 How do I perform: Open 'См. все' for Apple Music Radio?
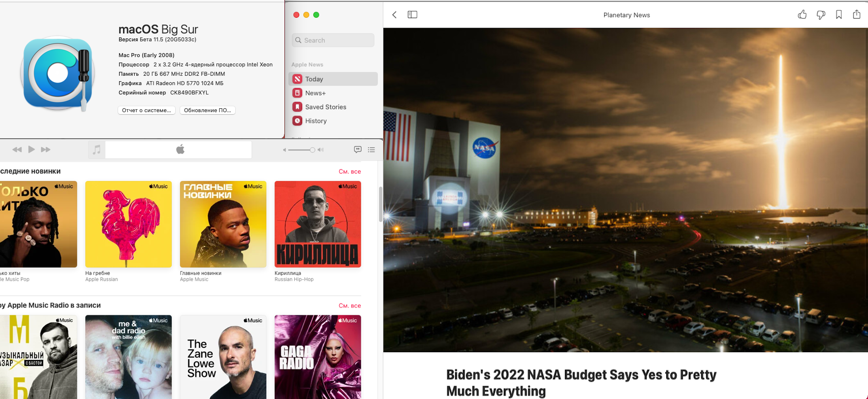[350, 306]
